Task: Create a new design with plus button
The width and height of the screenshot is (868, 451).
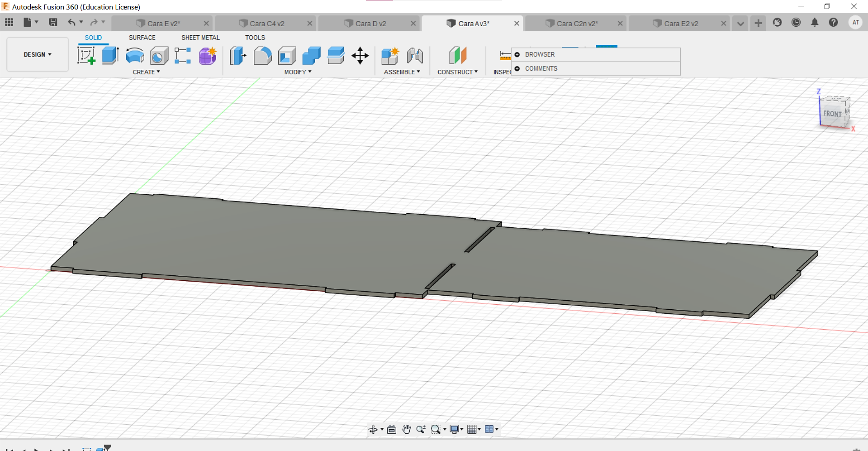Action: [x=759, y=23]
